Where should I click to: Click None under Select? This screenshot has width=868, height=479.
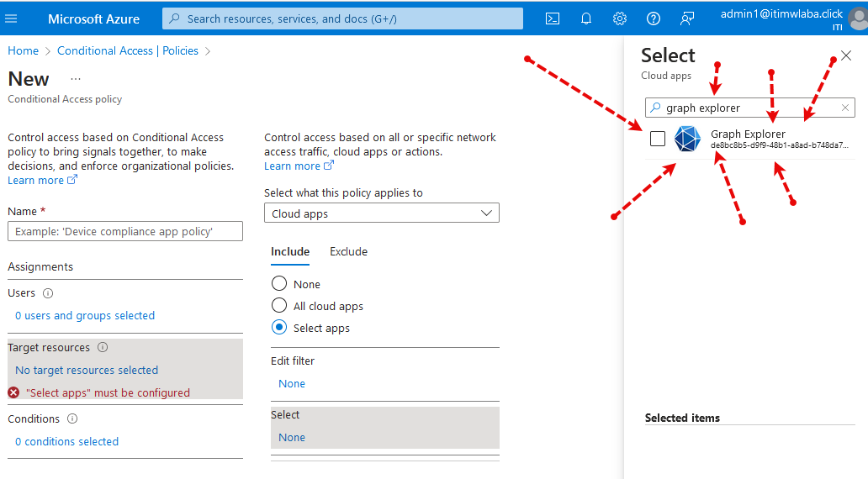pyautogui.click(x=292, y=438)
